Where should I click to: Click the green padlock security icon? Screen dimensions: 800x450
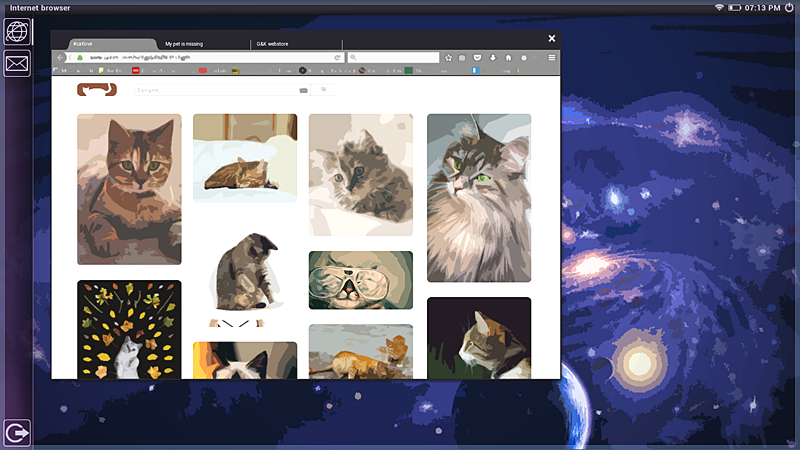(x=80, y=58)
